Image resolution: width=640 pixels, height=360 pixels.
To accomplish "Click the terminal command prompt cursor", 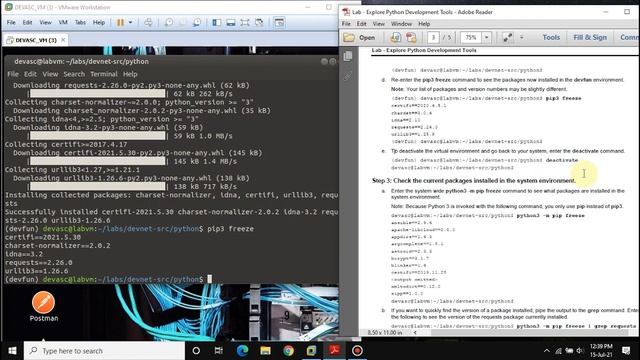I will pos(210,279).
